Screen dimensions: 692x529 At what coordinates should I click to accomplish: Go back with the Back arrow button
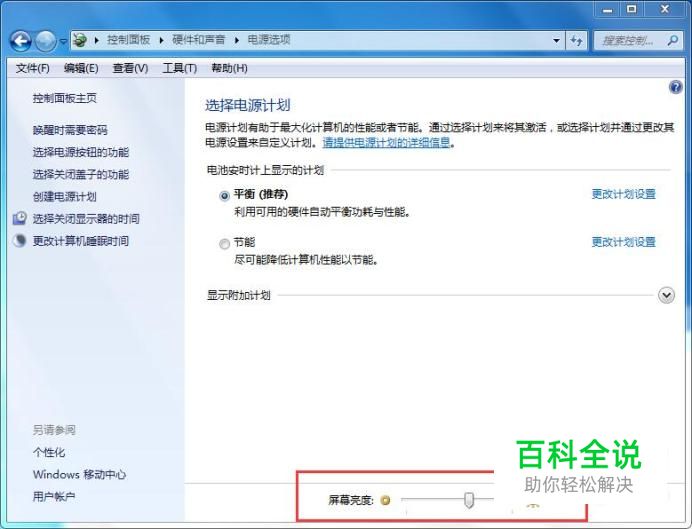click(x=20, y=41)
